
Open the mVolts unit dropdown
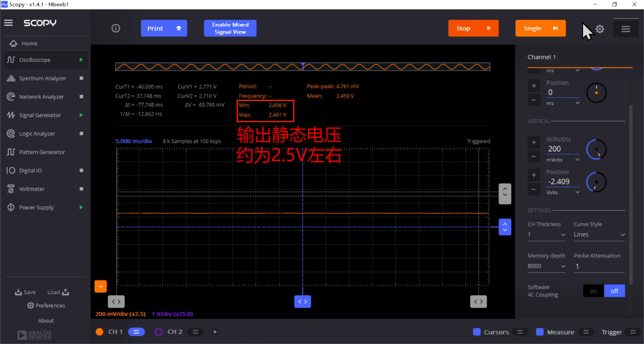[x=563, y=160]
